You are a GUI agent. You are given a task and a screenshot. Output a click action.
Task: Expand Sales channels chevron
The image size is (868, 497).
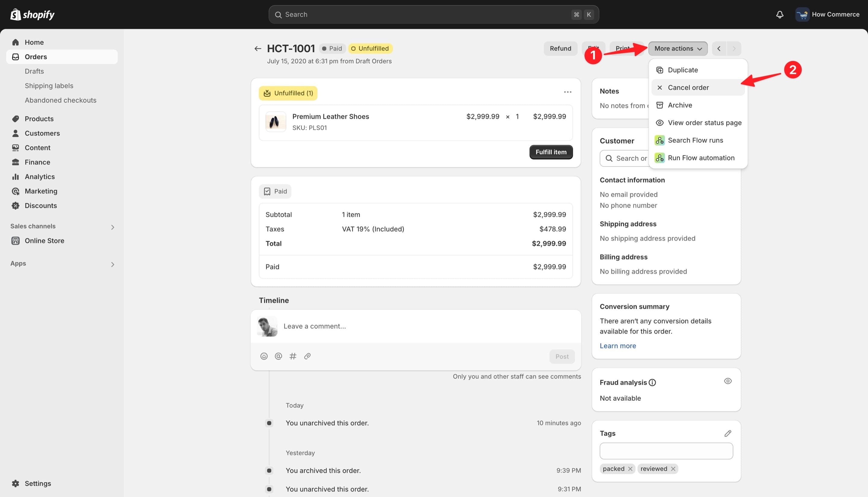coord(113,227)
